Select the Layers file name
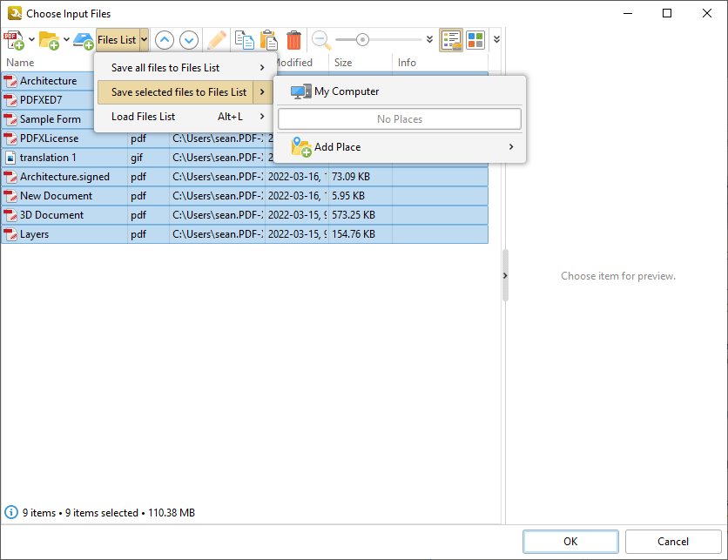 34,234
